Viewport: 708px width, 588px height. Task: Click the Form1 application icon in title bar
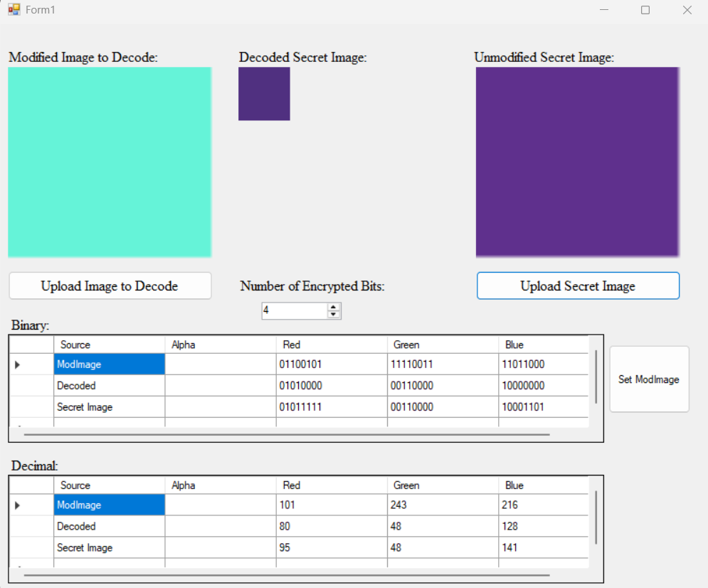(14, 10)
